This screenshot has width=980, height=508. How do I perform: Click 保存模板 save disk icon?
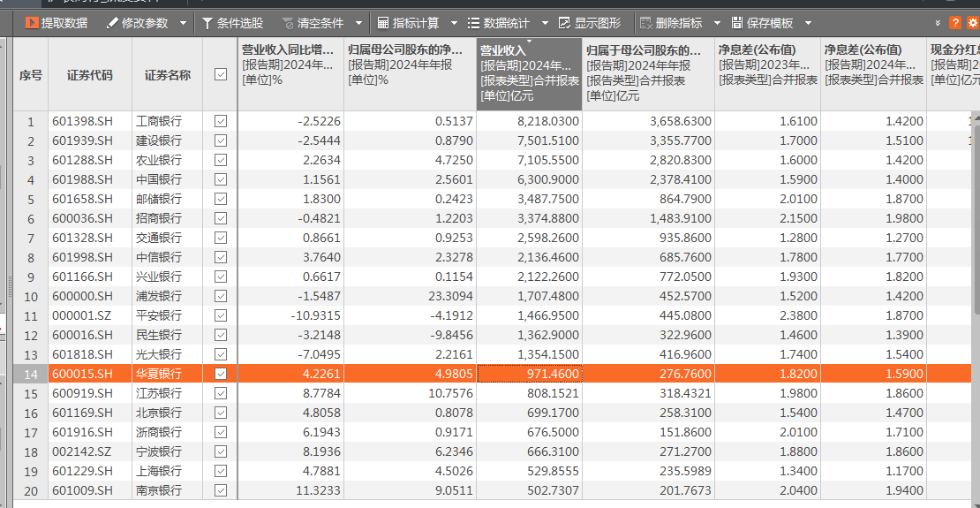point(737,23)
